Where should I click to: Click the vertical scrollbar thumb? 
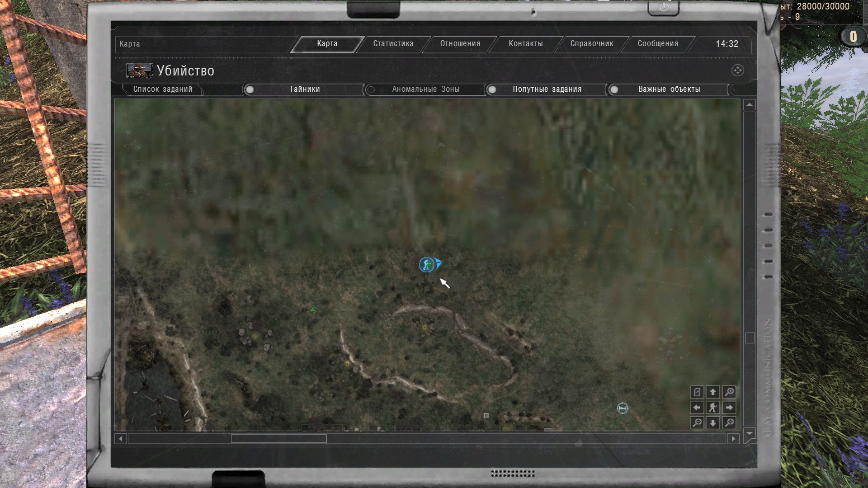(750, 338)
